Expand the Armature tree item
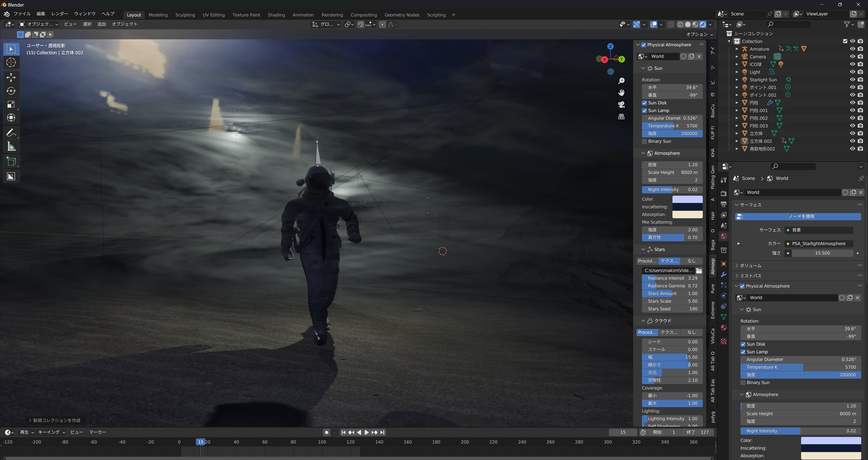 (x=737, y=49)
